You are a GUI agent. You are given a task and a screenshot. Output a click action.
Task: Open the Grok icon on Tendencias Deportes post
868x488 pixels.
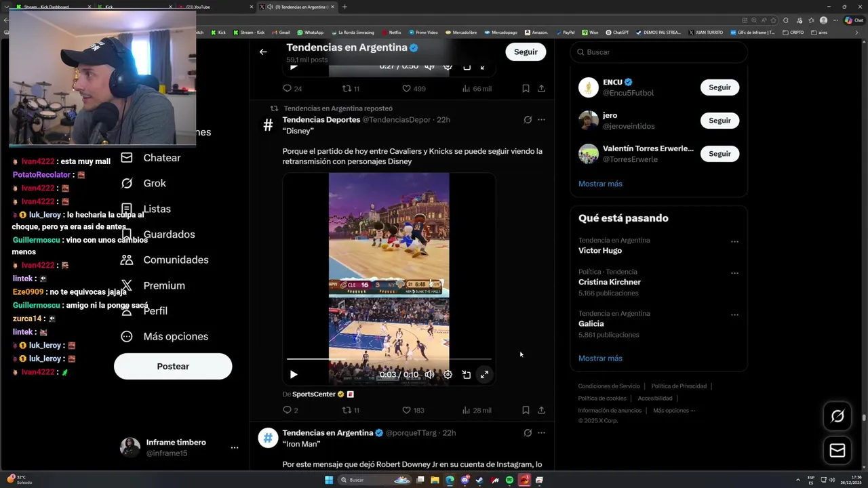click(528, 119)
